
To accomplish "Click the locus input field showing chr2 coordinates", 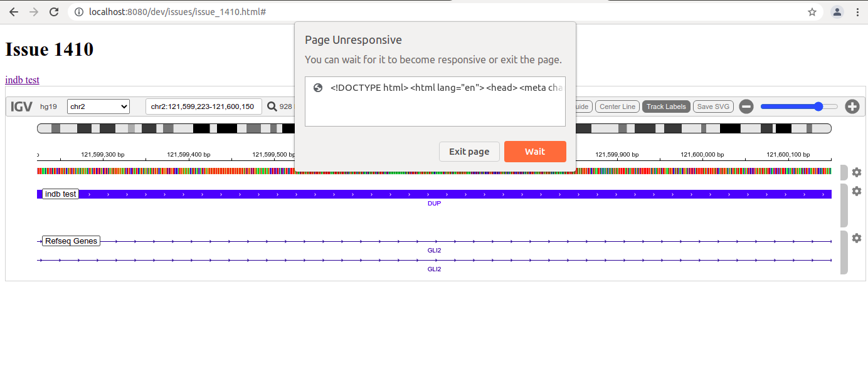I will click(203, 106).
